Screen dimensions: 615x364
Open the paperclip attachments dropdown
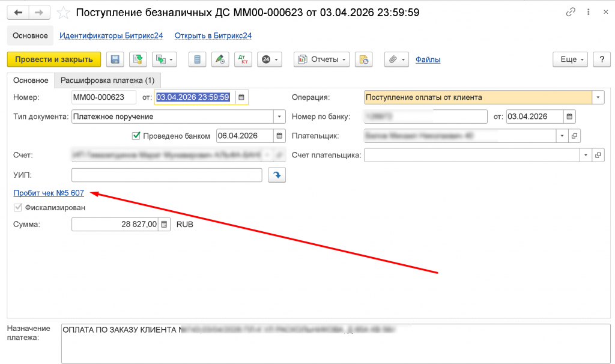click(x=396, y=59)
